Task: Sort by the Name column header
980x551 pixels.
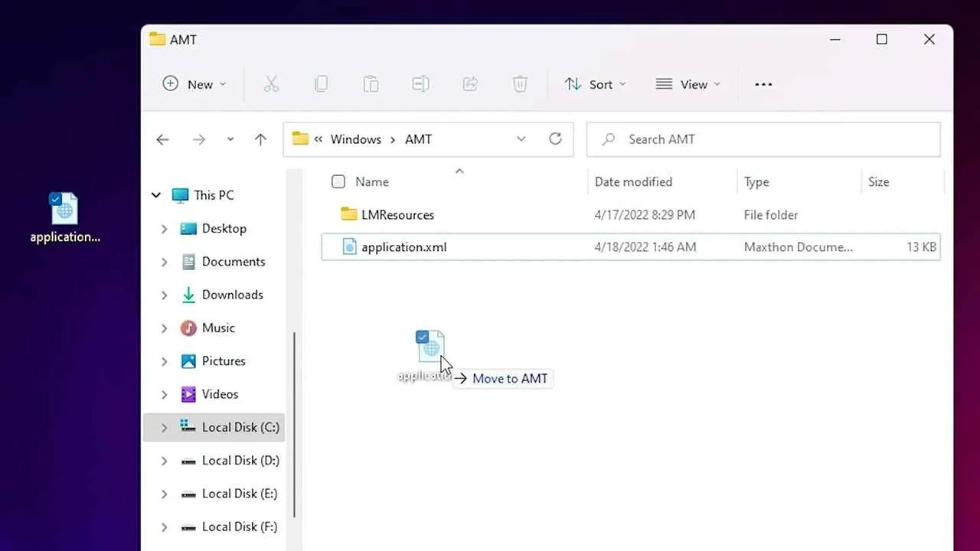Action: tap(372, 181)
